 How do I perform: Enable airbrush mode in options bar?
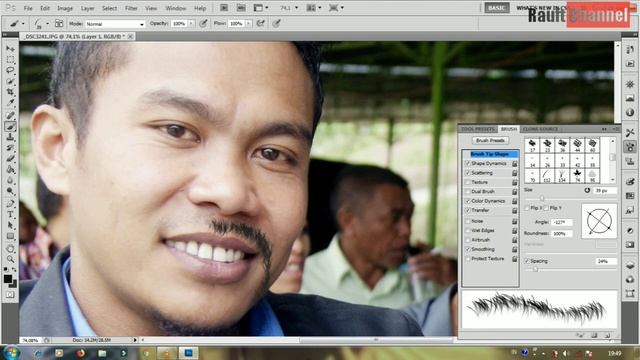260,24
